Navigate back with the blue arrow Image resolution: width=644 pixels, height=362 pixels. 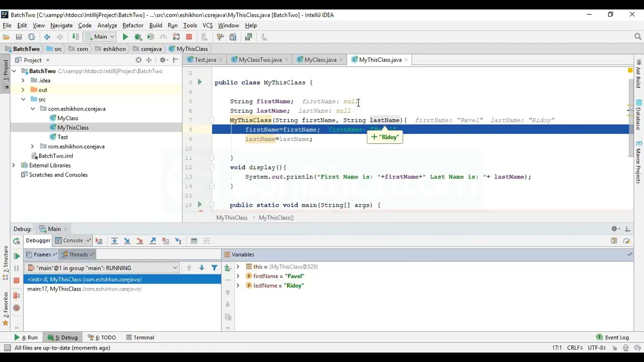pos(47,37)
